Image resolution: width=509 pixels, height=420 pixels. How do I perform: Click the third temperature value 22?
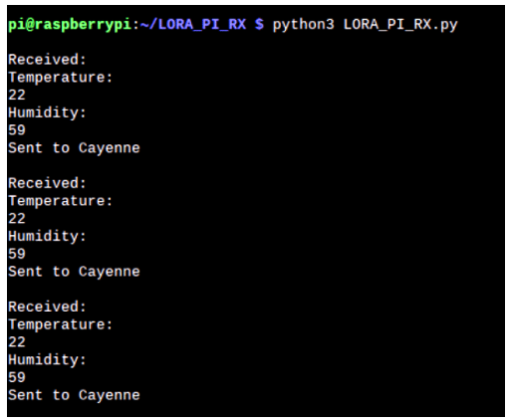17,342
